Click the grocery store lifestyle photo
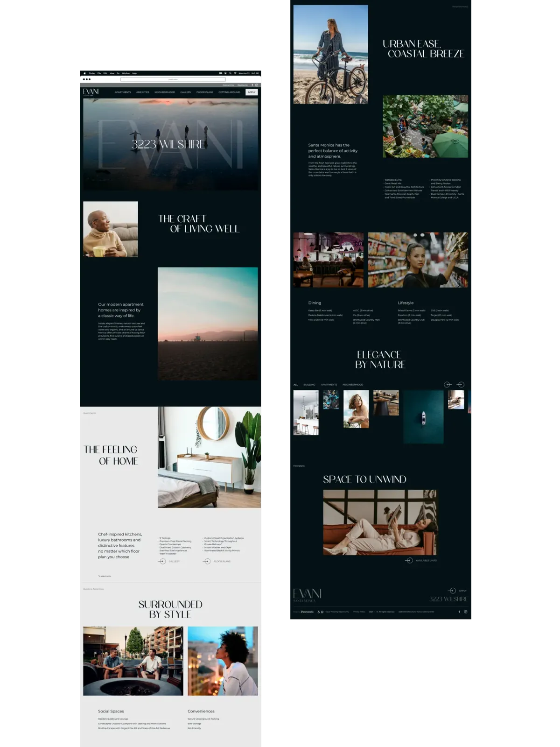This screenshot has height=747, width=560. click(x=418, y=260)
